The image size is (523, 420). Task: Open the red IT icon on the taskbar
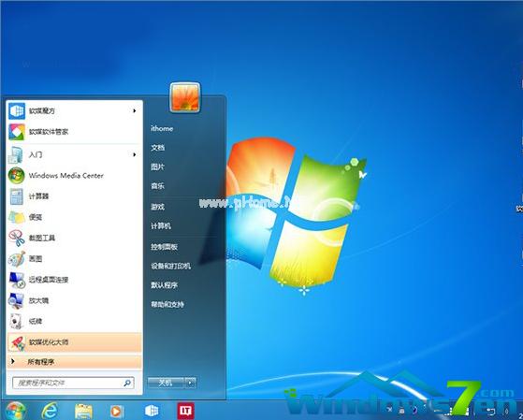tap(185, 411)
